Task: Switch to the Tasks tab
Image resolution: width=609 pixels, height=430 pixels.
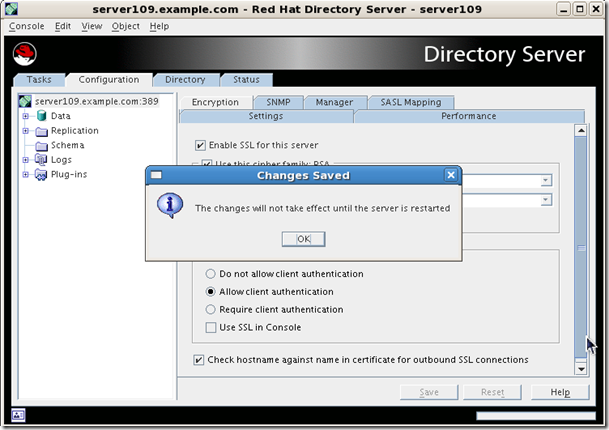Action: [39, 80]
